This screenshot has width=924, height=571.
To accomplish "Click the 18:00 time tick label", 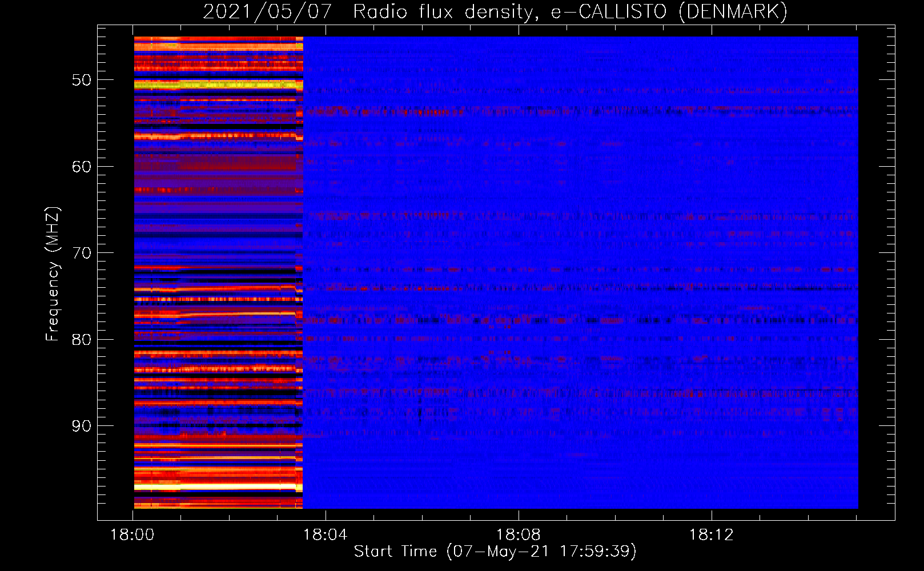I will tap(132, 535).
